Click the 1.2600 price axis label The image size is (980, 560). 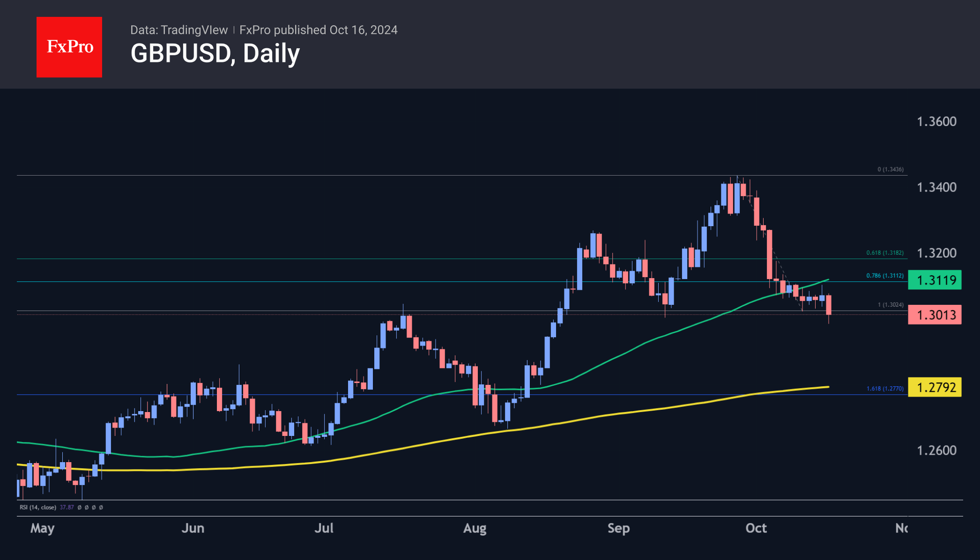click(x=936, y=450)
